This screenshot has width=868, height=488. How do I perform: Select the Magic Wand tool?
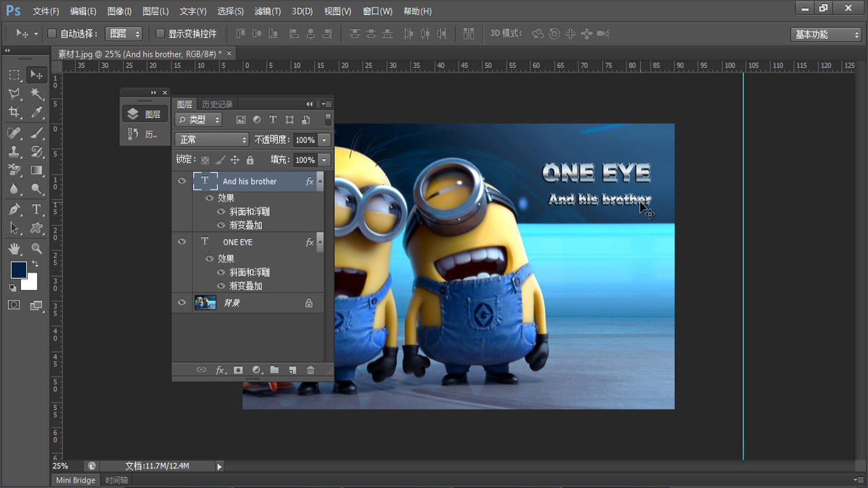click(37, 94)
